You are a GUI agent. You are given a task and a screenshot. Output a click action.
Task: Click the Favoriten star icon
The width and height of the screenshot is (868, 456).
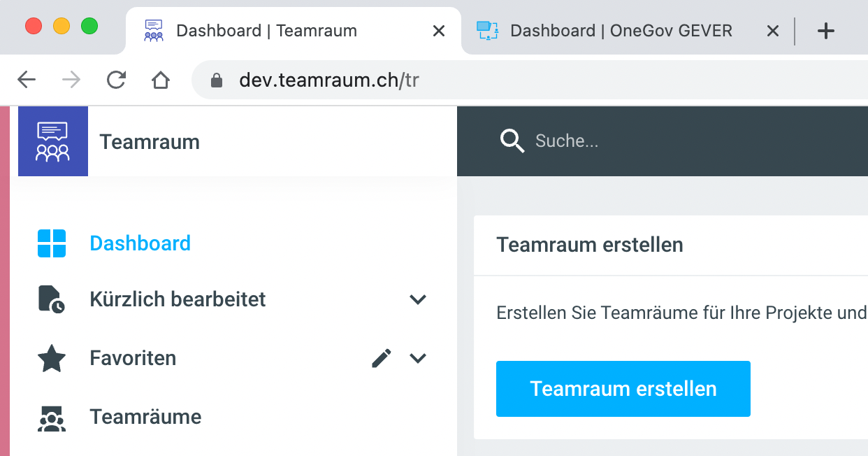(x=52, y=359)
